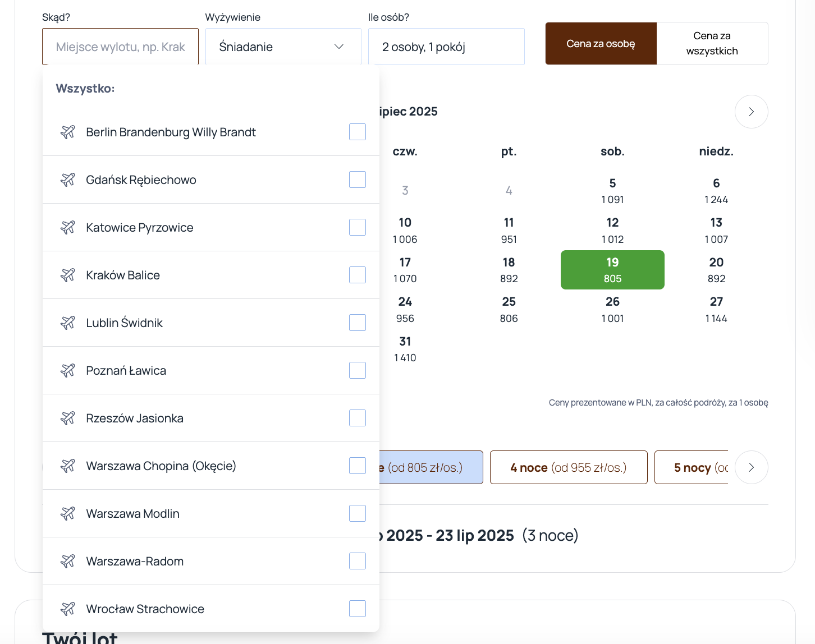The image size is (815, 644).
Task: Click the airplane icon beside Warszawa Chopina (Okęcie)
Action: pyautogui.click(x=68, y=466)
